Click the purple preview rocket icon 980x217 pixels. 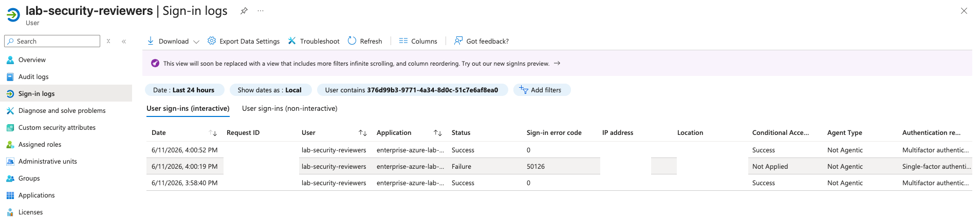coord(155,63)
